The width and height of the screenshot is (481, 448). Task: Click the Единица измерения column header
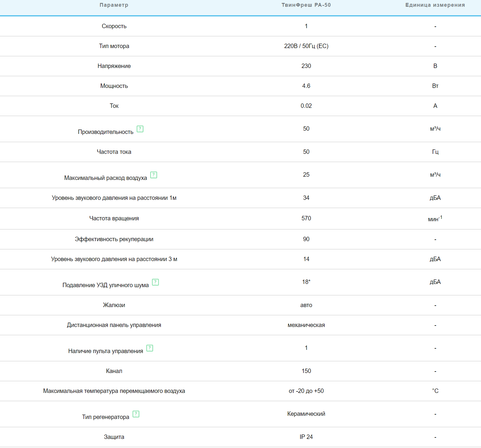(435, 5)
